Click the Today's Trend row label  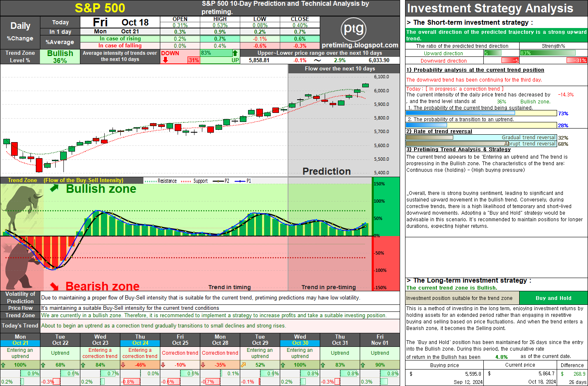20,325
